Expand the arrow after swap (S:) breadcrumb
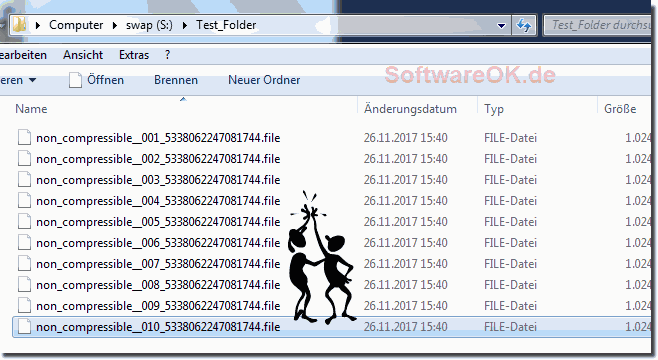The width and height of the screenshot is (658, 360). tap(185, 25)
